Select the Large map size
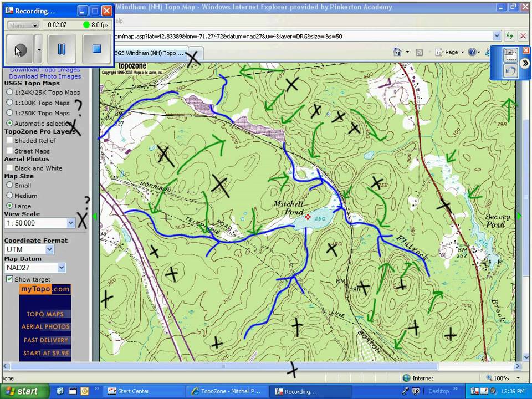The width and height of the screenshot is (532, 399). point(9,206)
